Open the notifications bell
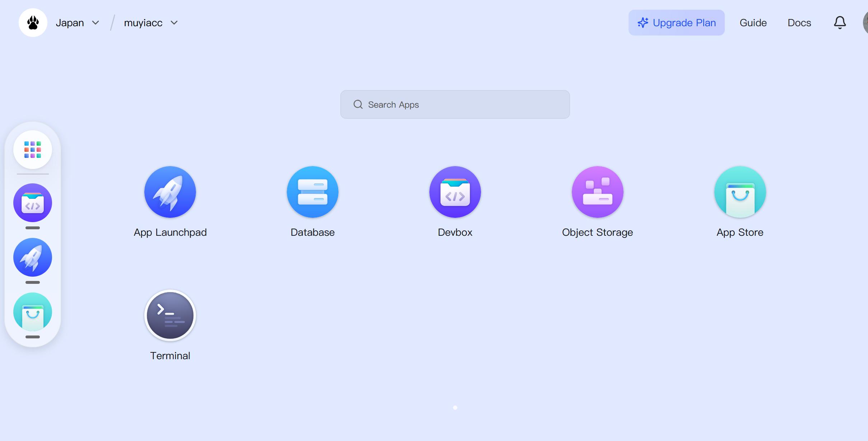 (x=840, y=23)
